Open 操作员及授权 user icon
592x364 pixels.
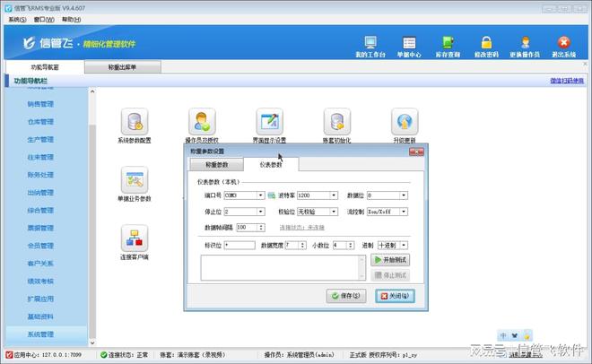tap(202, 121)
